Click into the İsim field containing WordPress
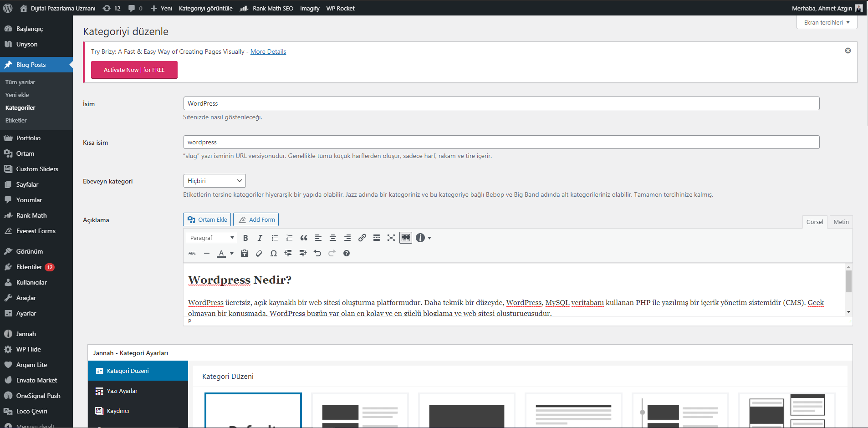Image resolution: width=868 pixels, height=428 pixels. coord(501,103)
